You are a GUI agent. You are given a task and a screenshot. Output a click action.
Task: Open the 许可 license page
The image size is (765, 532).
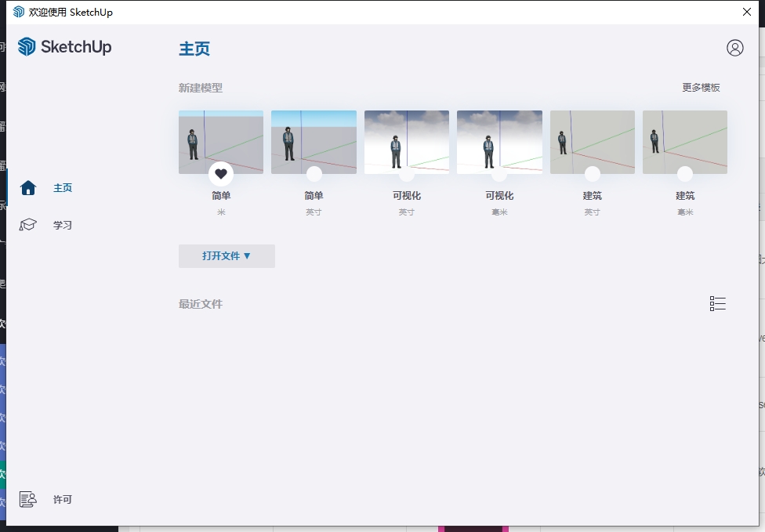(x=63, y=499)
